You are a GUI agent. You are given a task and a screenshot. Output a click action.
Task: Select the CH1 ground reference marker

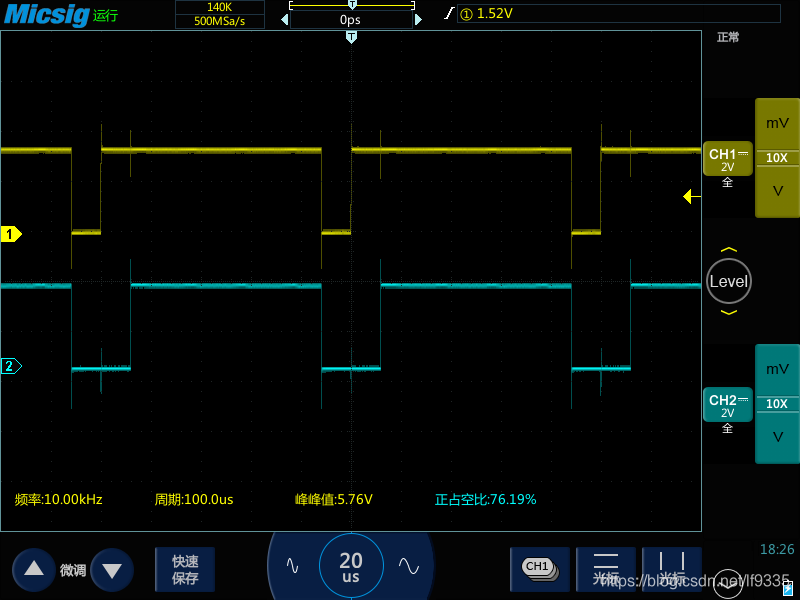pos(11,234)
